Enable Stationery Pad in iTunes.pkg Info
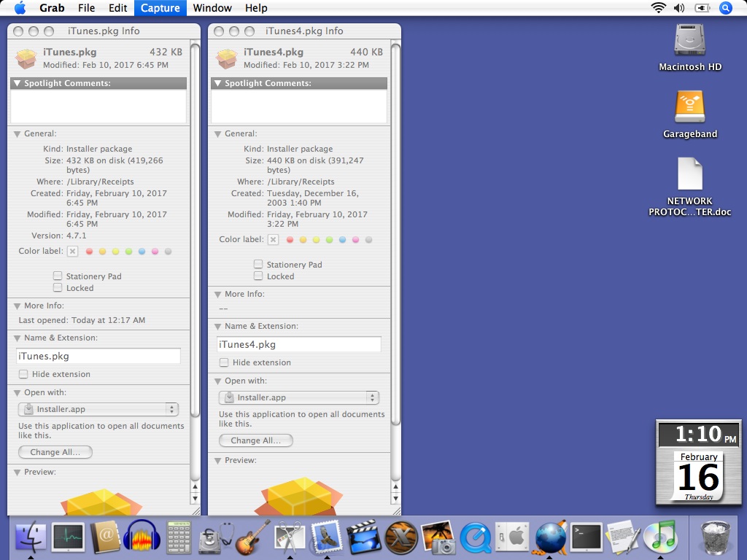This screenshot has width=747, height=560. (58, 276)
